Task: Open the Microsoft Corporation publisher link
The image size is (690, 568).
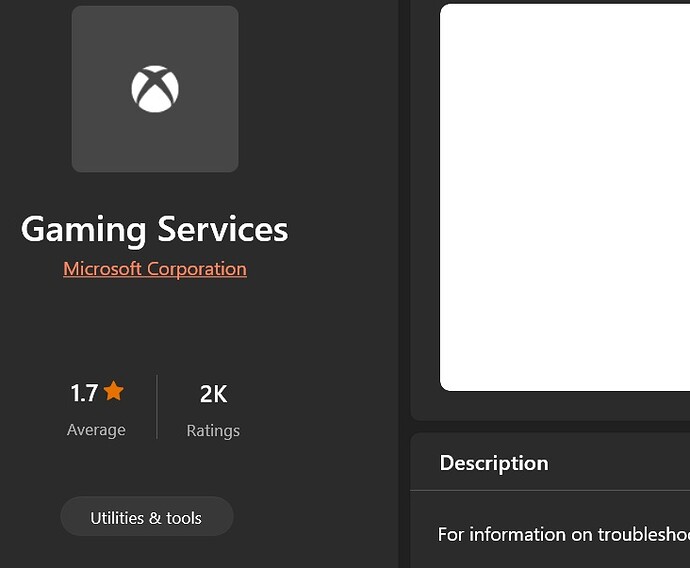Action: (155, 269)
